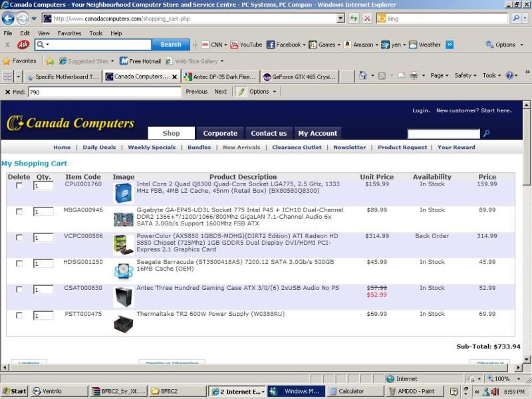
Task: Check Delete box for PowerColor Radeon HD 5850
Action: tap(19, 237)
